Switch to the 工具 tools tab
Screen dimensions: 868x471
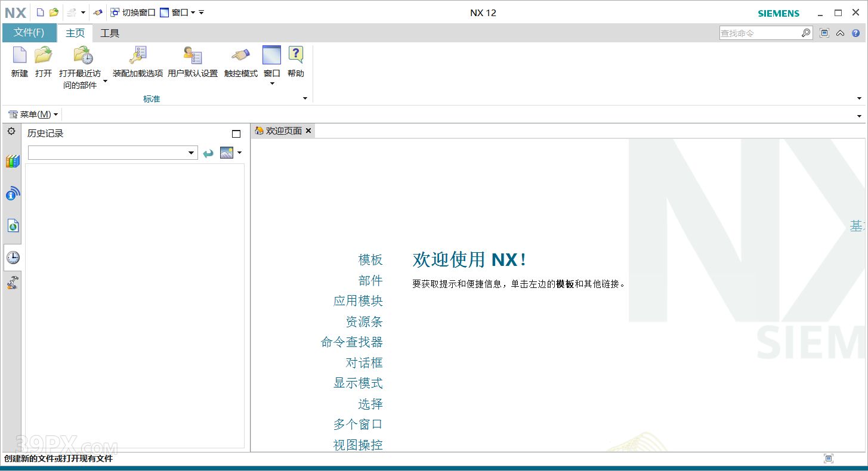[x=110, y=33]
